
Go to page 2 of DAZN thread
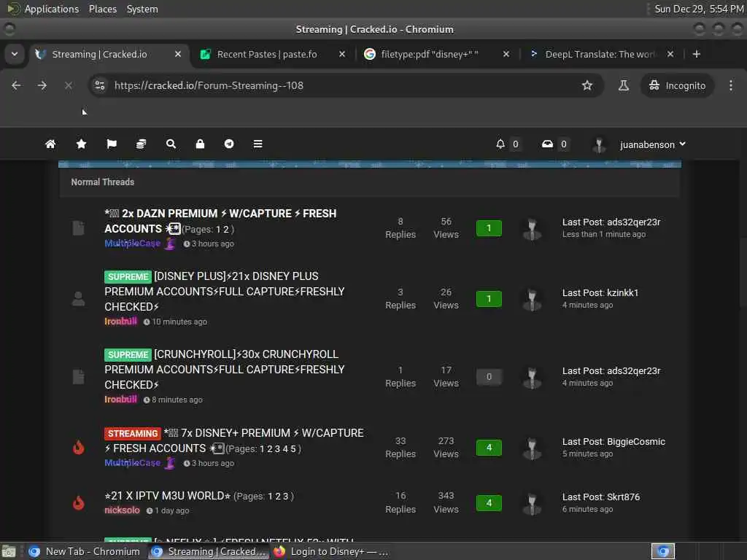(x=226, y=230)
